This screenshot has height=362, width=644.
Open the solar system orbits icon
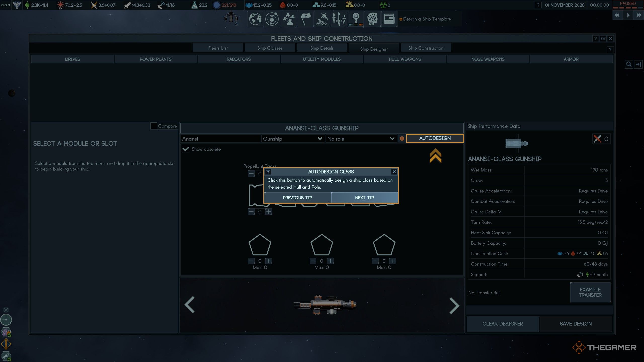coord(272,19)
